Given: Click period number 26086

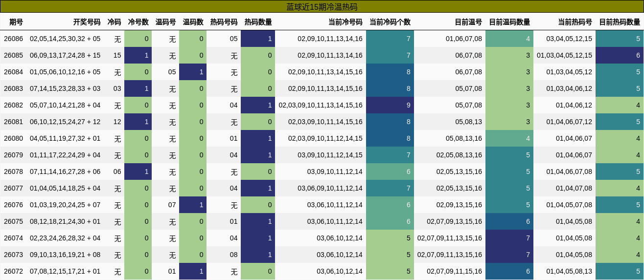Looking at the screenshot, I should [x=13, y=39].
